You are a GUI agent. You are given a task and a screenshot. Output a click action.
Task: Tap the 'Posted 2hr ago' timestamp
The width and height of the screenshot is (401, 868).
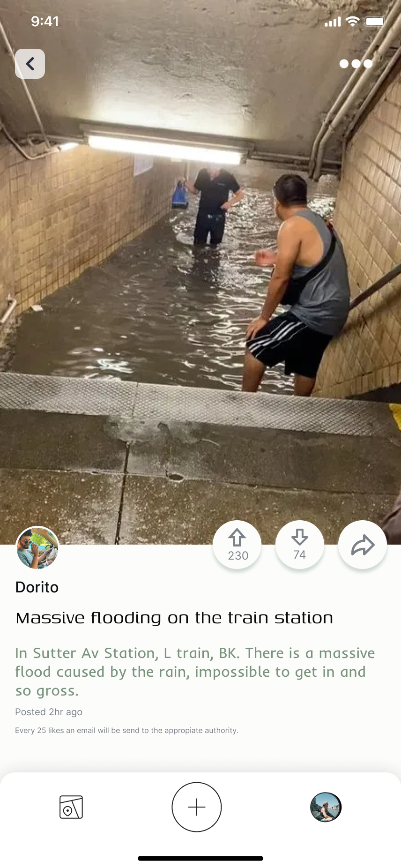49,712
